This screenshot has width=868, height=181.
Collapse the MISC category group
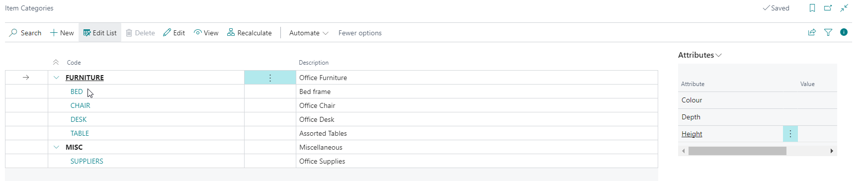coord(56,147)
